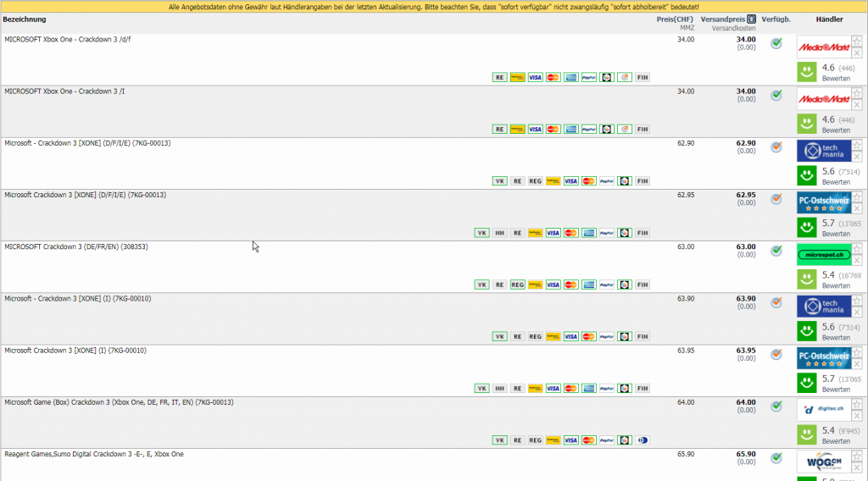
Task: Click the Verfügb. column header
Action: (x=776, y=19)
